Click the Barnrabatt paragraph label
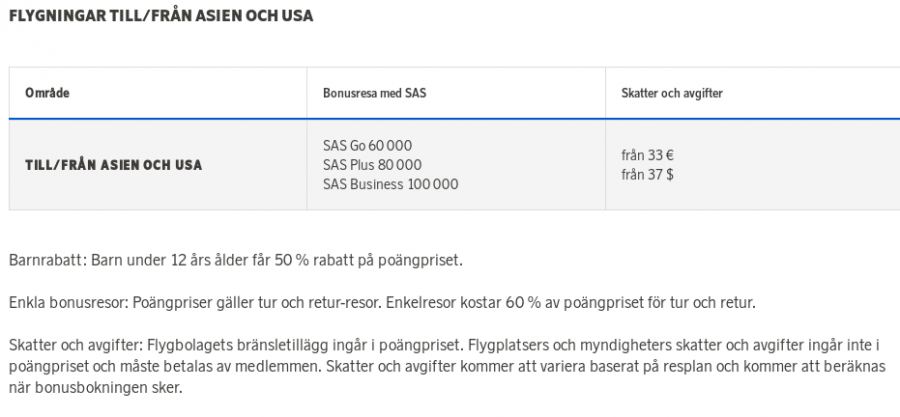The image size is (900, 417). 48,260
